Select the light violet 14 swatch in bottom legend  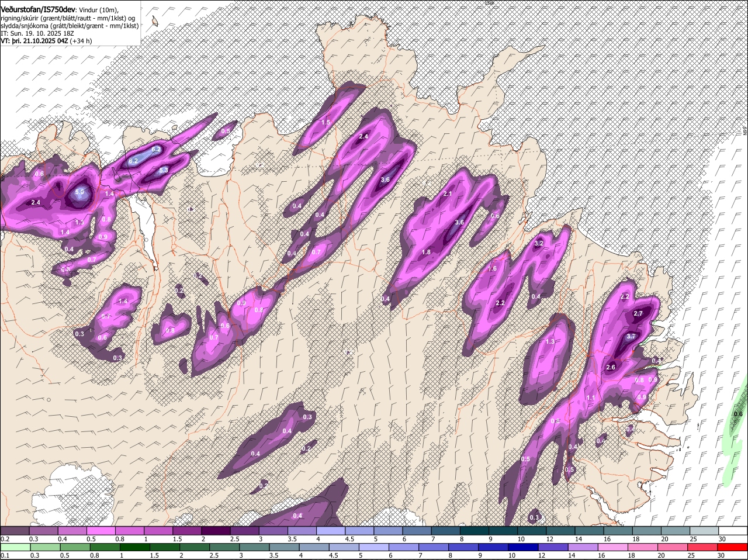tap(582, 547)
